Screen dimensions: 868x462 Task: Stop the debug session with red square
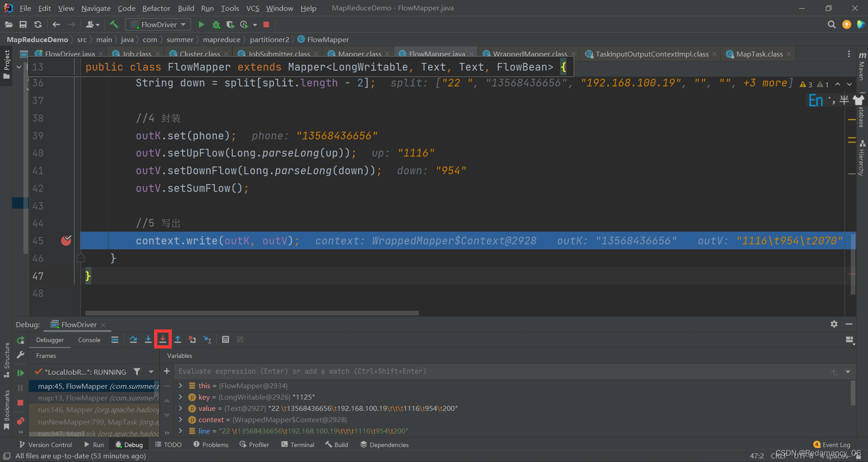click(20, 403)
